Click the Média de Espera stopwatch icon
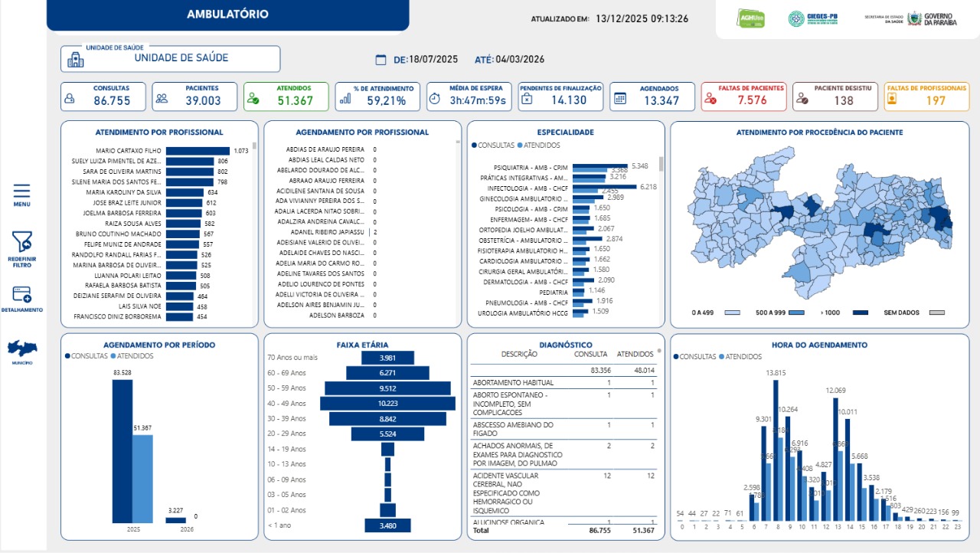The height and width of the screenshot is (553, 980). 435,98
